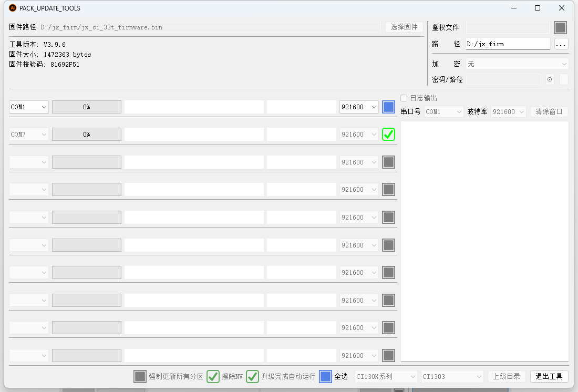This screenshot has width=578, height=392.
Task: Open the CI1303 chip model dropdown
Action: [452, 376]
